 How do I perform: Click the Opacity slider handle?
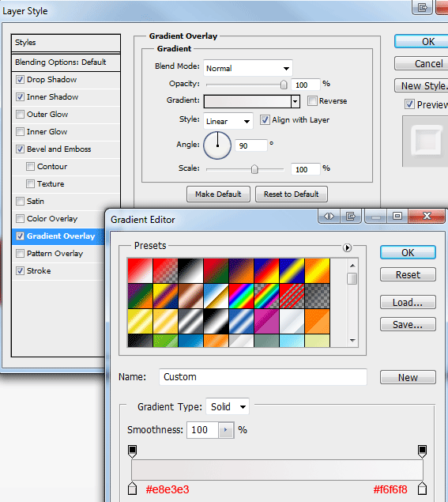(284, 85)
